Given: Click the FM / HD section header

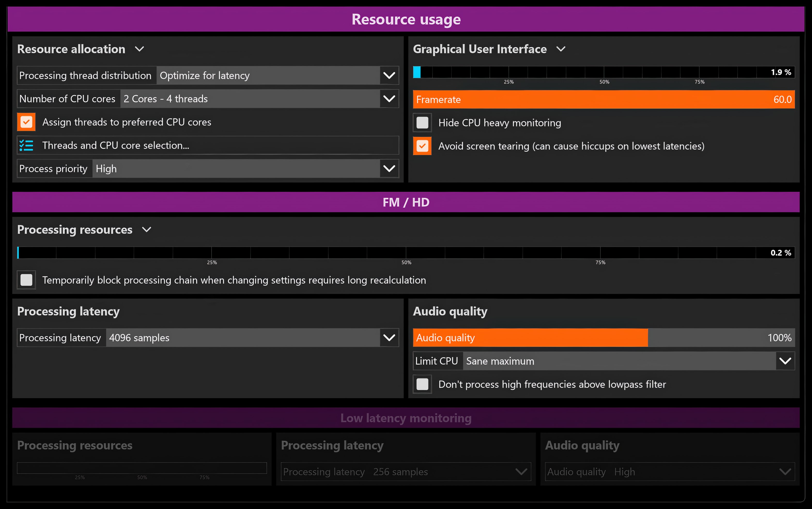Looking at the screenshot, I should pyautogui.click(x=406, y=202).
